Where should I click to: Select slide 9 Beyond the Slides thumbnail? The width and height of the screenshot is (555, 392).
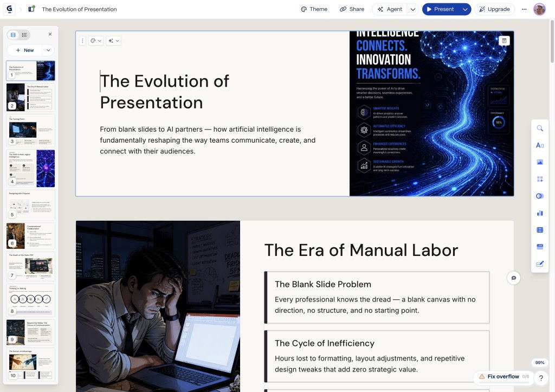pos(31,332)
